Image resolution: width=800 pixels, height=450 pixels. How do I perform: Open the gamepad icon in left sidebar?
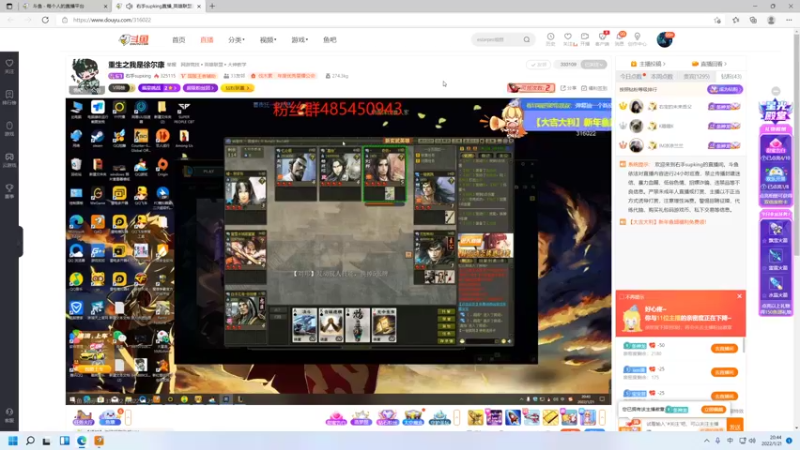pyautogui.click(x=9, y=157)
